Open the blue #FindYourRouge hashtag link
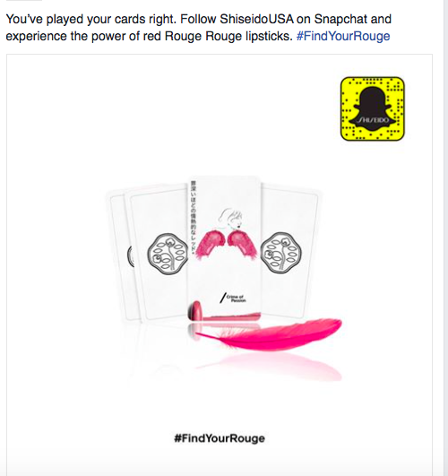448x476 pixels. [x=343, y=36]
